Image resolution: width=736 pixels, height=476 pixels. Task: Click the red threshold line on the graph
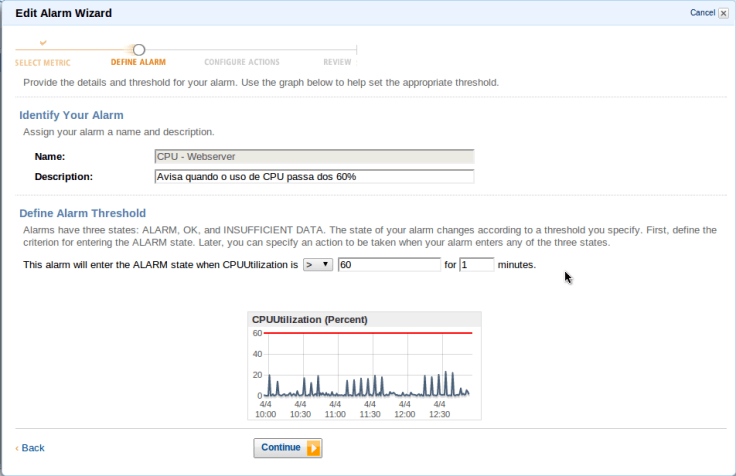pyautogui.click(x=370, y=333)
